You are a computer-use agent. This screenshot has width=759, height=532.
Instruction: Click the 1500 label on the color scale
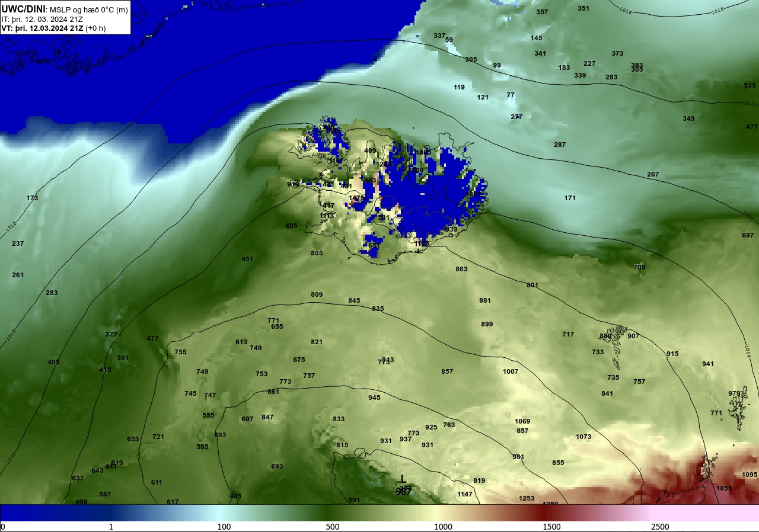(x=551, y=527)
